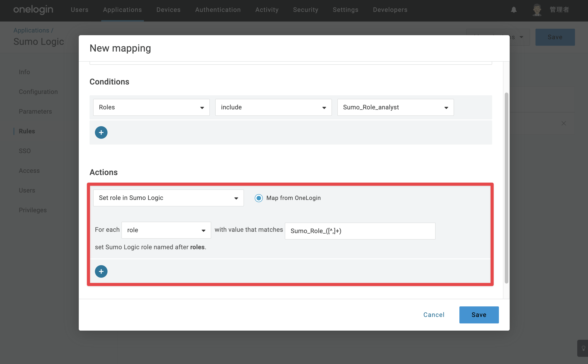The width and height of the screenshot is (588, 364).
Task: Go to the Applications breadcrumb link
Action: pos(31,30)
